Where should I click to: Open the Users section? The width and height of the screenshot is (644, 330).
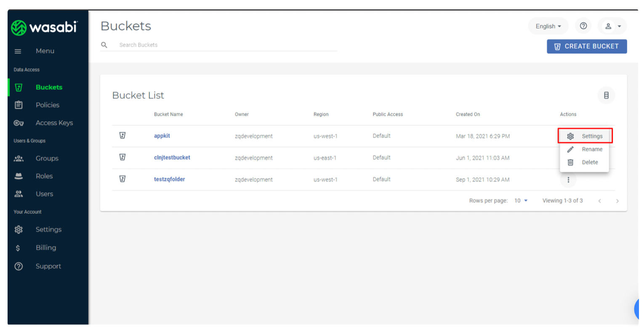point(44,194)
